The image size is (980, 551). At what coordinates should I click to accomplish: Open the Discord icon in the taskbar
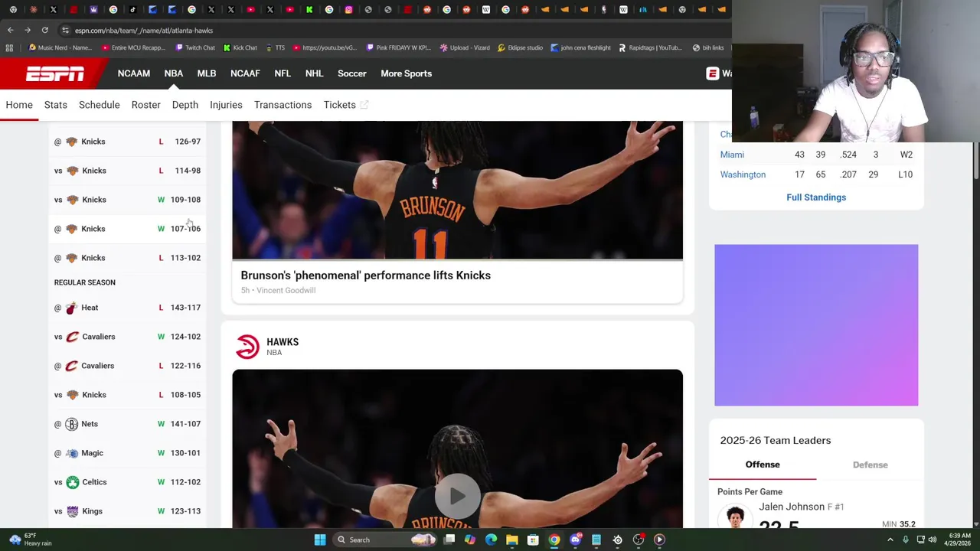pos(575,540)
